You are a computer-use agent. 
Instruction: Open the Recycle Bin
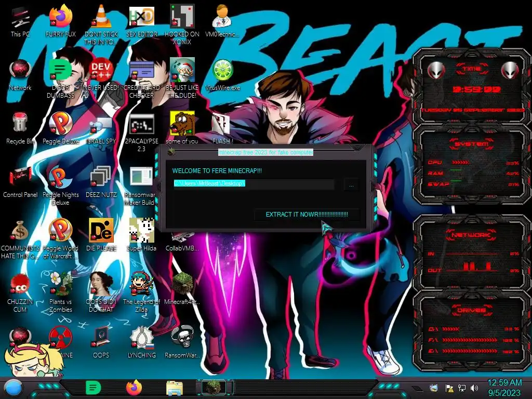pos(20,128)
